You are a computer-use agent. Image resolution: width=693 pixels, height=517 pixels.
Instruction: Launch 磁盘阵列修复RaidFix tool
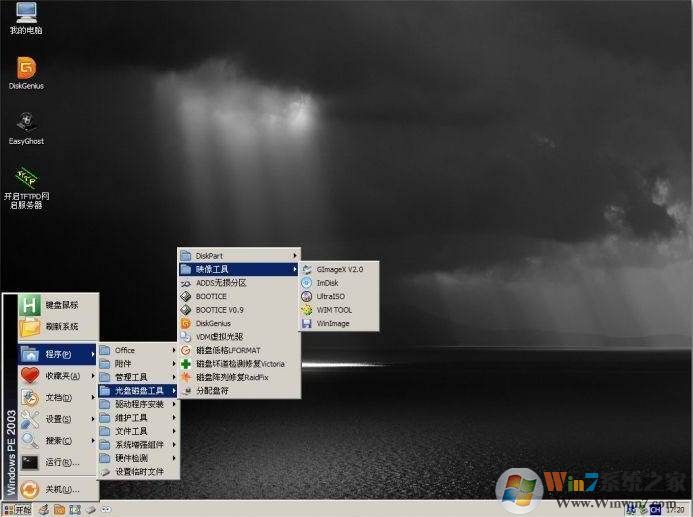click(239, 377)
